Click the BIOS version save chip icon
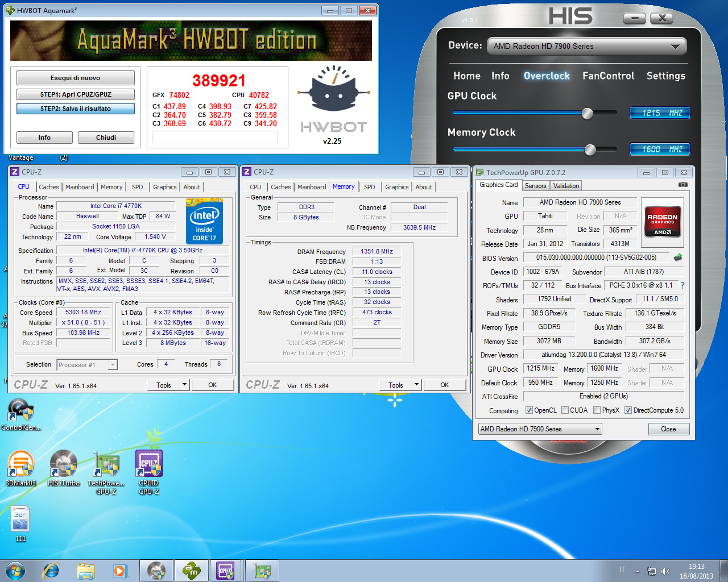728x582 pixels. [678, 257]
